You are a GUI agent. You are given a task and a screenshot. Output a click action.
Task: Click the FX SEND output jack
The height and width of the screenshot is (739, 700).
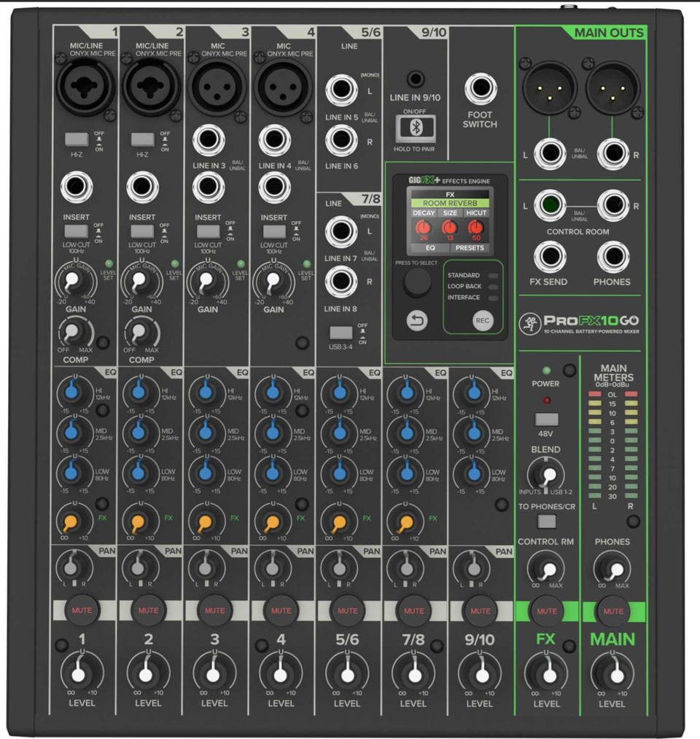click(549, 257)
